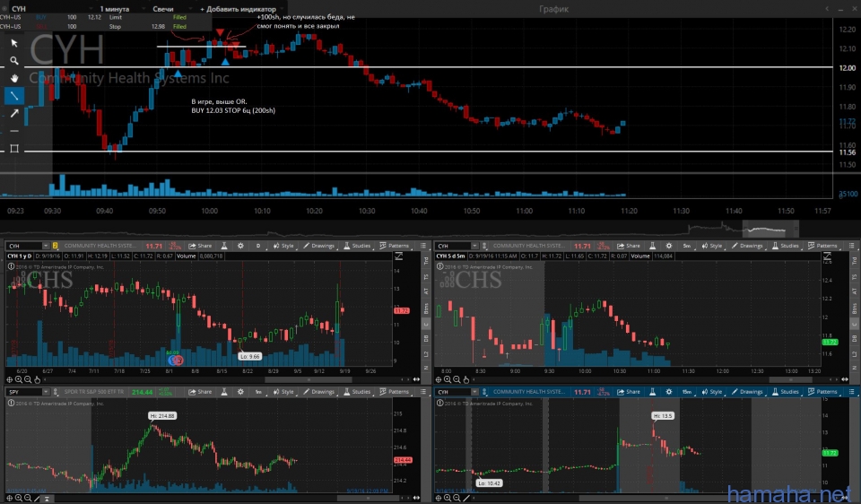Click the 'Lo: 9.66' label on daily chart
The image size is (861, 504).
(250, 356)
